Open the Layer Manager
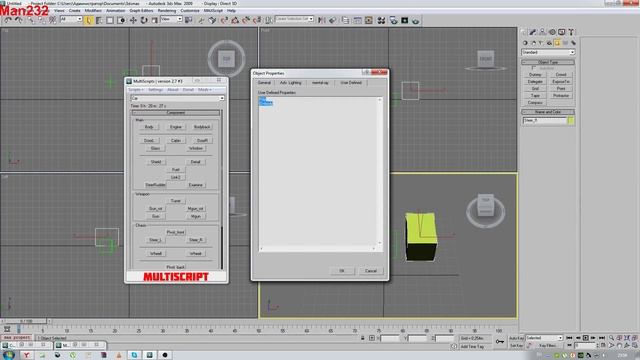 [x=345, y=20]
